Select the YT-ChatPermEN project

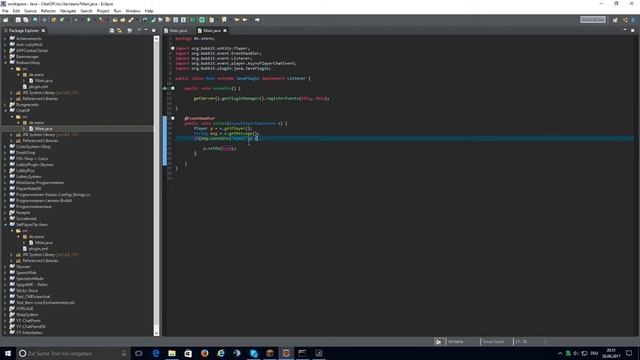point(30,327)
